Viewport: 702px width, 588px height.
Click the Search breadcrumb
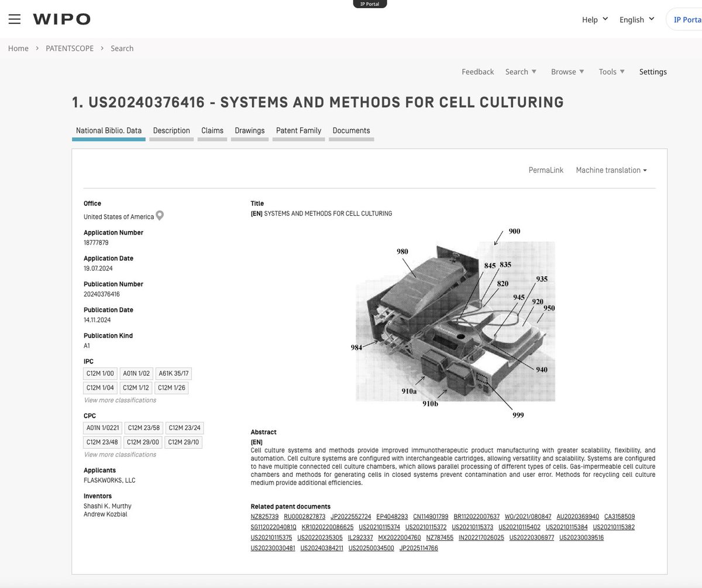pos(122,48)
